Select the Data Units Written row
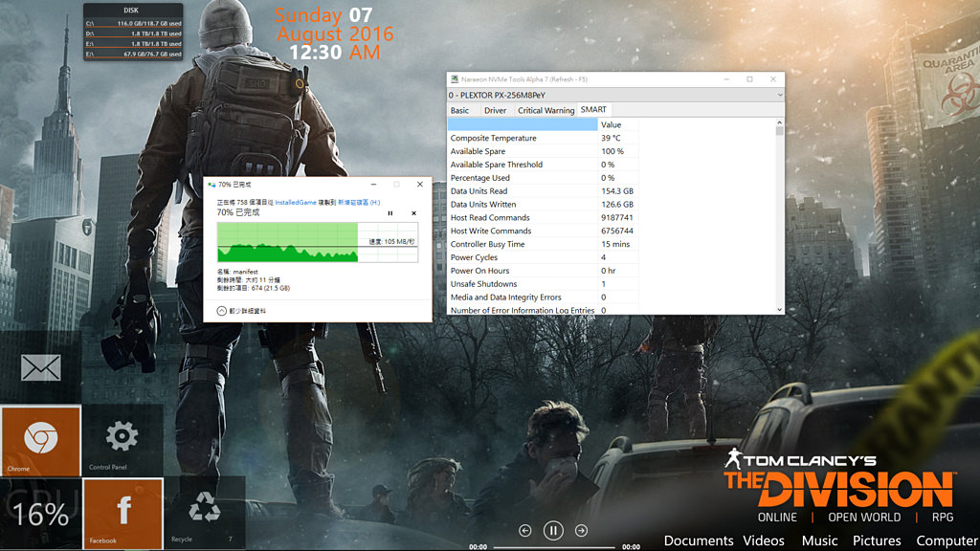The width and height of the screenshot is (980, 551). pyautogui.click(x=543, y=205)
